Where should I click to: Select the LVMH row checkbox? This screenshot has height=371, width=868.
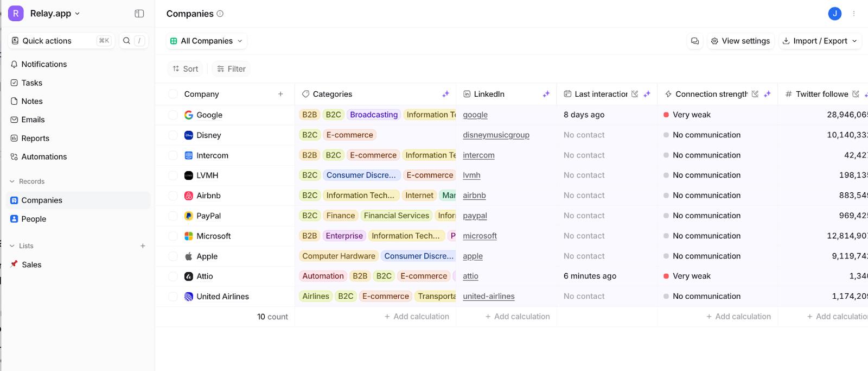173,175
